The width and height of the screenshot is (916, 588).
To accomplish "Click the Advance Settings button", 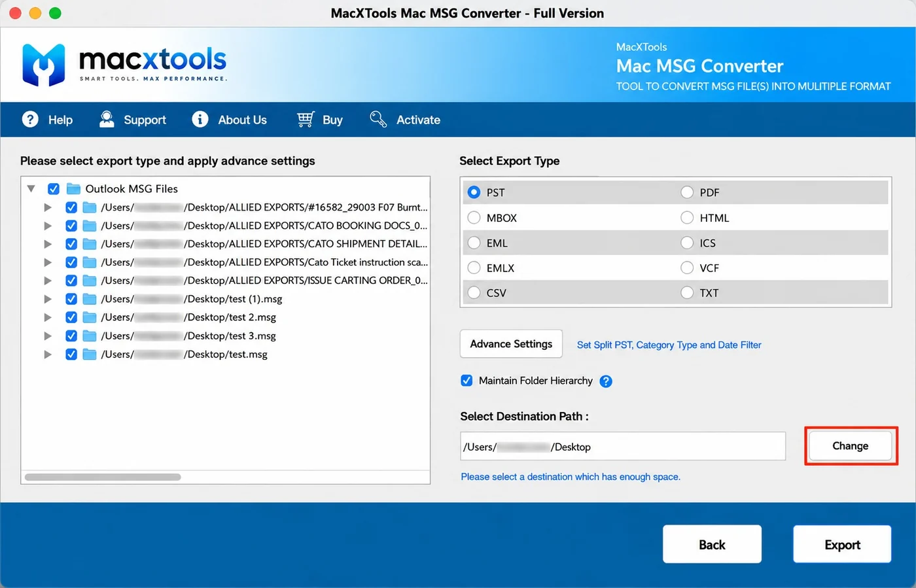I will pos(511,344).
